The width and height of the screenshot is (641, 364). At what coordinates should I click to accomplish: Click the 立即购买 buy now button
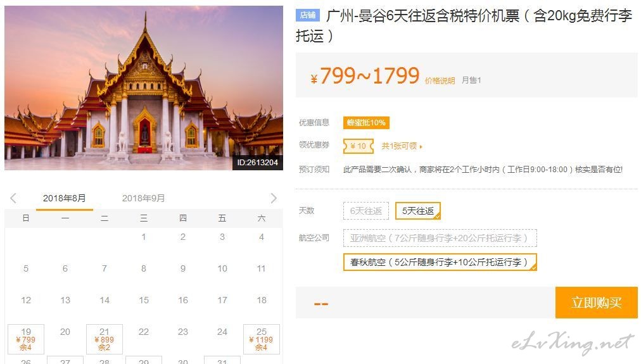[x=597, y=303]
